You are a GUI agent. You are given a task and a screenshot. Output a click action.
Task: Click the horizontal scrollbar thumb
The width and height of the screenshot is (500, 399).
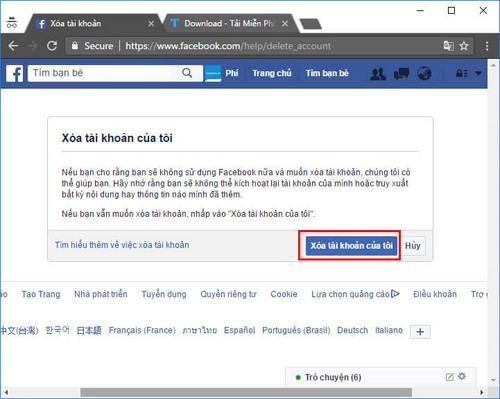[246, 392]
